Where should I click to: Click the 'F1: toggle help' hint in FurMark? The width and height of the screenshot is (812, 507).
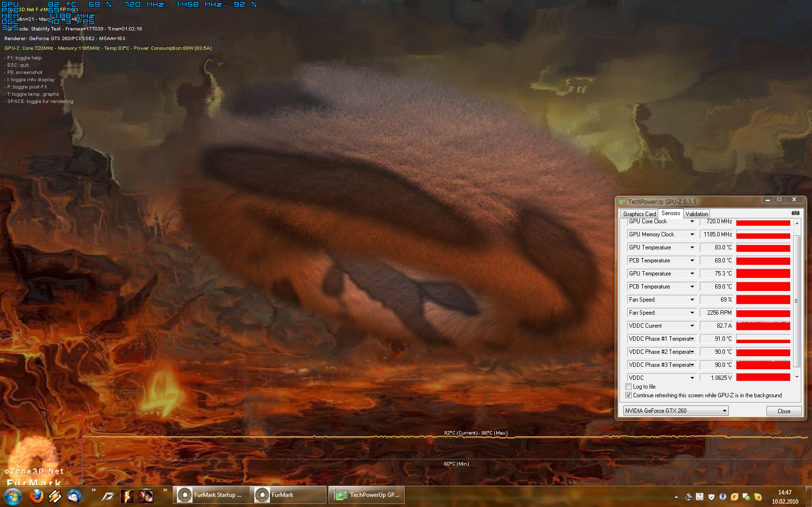(23, 58)
